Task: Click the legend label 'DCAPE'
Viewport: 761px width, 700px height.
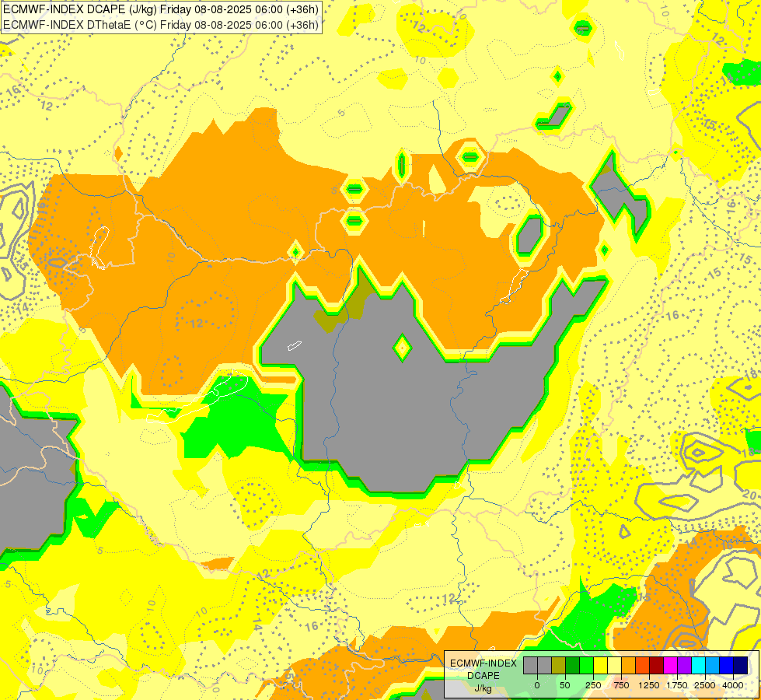Action: pyautogui.click(x=483, y=676)
